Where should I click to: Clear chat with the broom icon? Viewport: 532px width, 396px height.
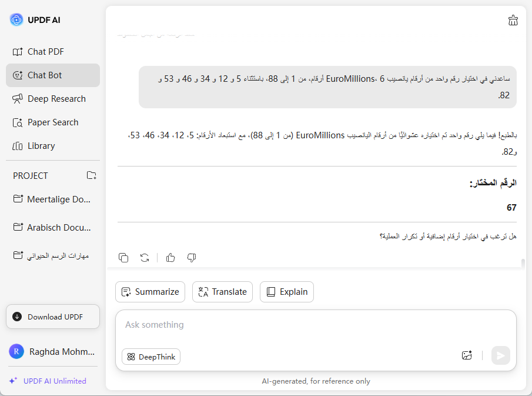pyautogui.click(x=513, y=21)
